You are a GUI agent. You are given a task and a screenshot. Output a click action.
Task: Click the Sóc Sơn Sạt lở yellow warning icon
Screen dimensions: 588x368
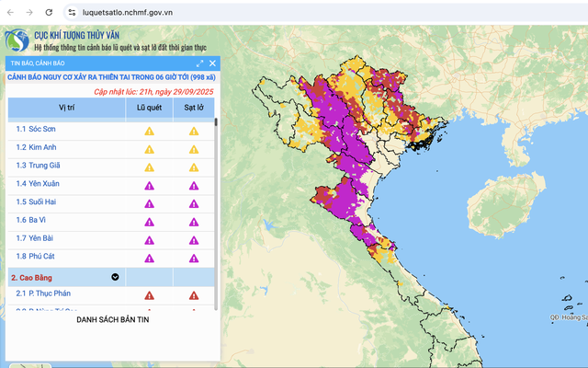click(x=194, y=132)
